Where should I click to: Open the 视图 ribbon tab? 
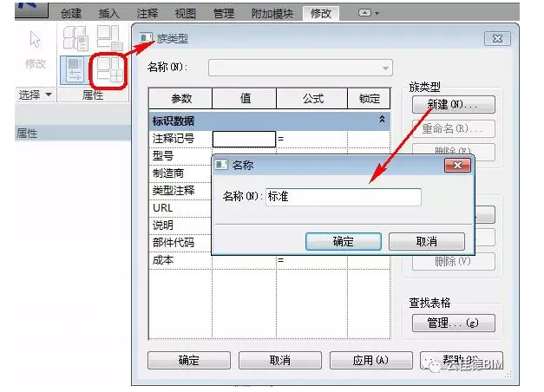(186, 14)
